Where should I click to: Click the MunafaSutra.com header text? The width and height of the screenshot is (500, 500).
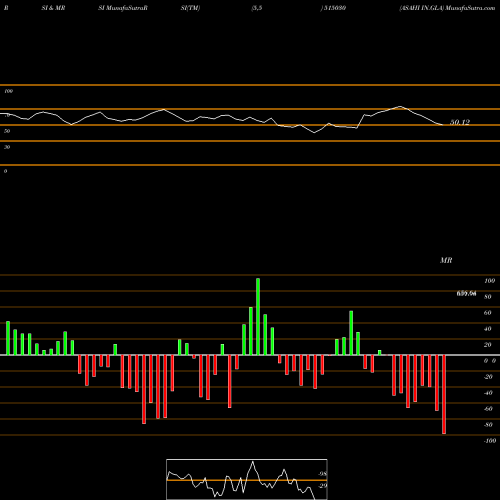click(x=470, y=8)
